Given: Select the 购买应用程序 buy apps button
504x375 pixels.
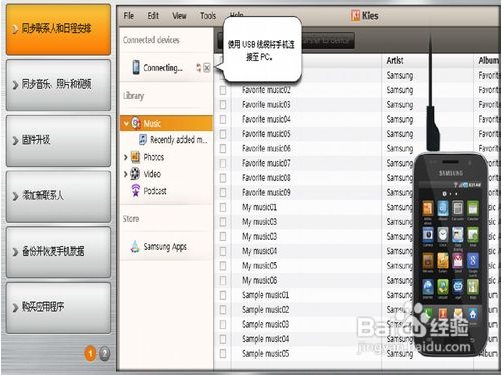Looking at the screenshot, I should tap(58, 308).
